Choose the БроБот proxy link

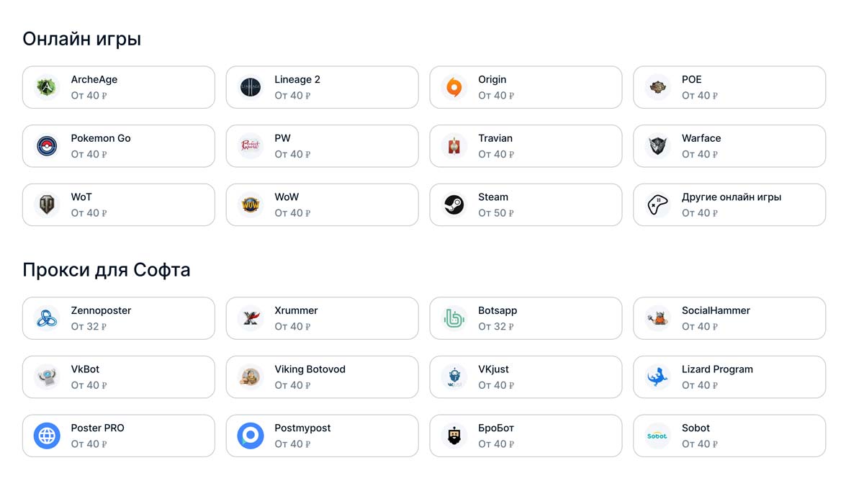pyautogui.click(x=526, y=436)
